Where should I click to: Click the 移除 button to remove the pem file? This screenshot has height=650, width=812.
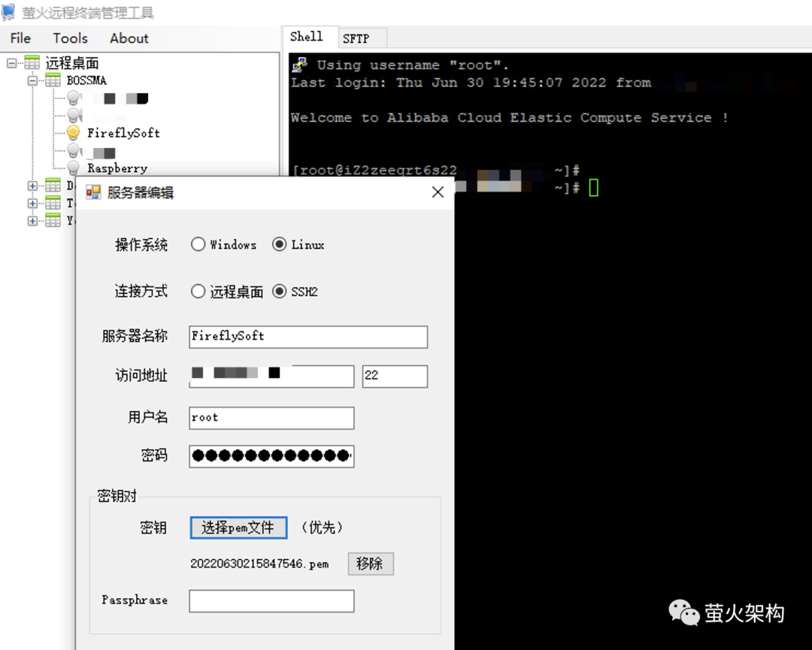pyautogui.click(x=370, y=564)
